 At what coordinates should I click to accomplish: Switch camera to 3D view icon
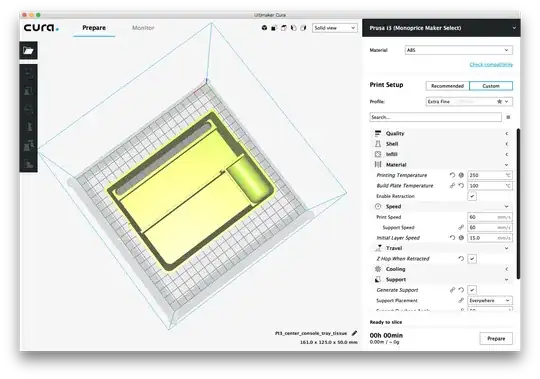point(264,28)
